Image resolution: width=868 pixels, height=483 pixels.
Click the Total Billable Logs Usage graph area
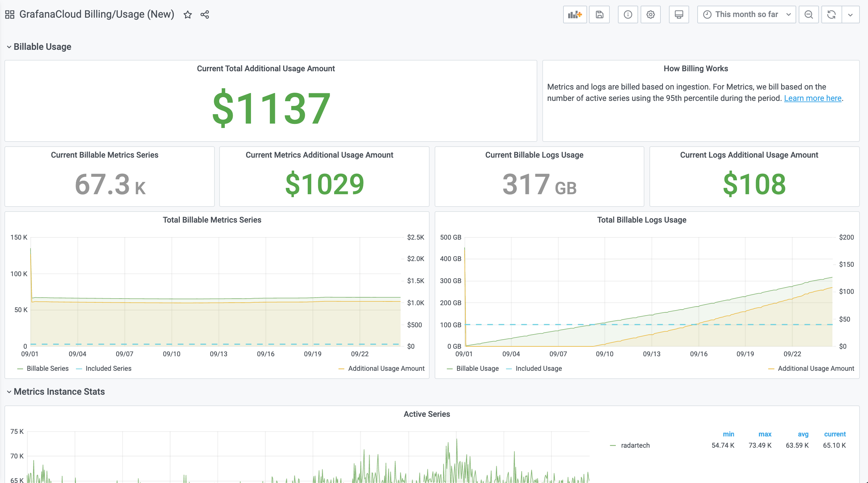pos(649,292)
